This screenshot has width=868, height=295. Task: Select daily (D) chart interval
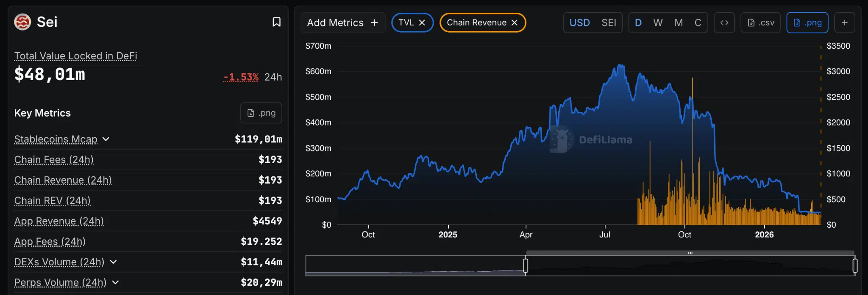tap(638, 22)
